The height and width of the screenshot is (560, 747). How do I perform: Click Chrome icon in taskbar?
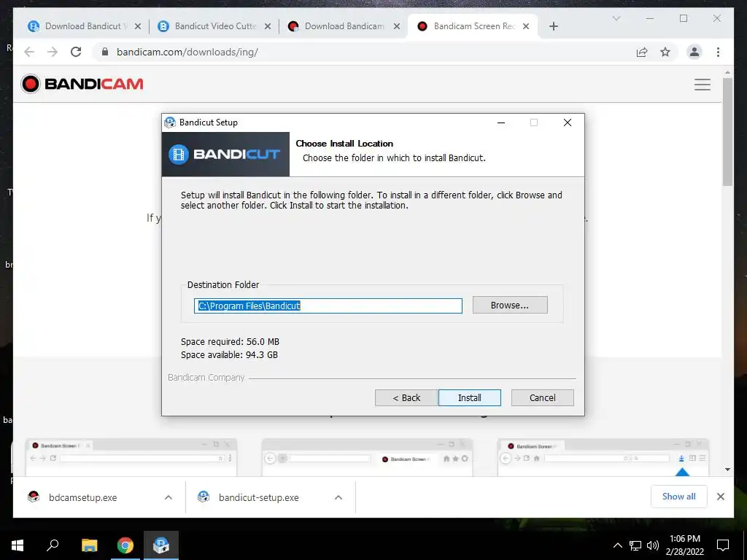[125, 545]
